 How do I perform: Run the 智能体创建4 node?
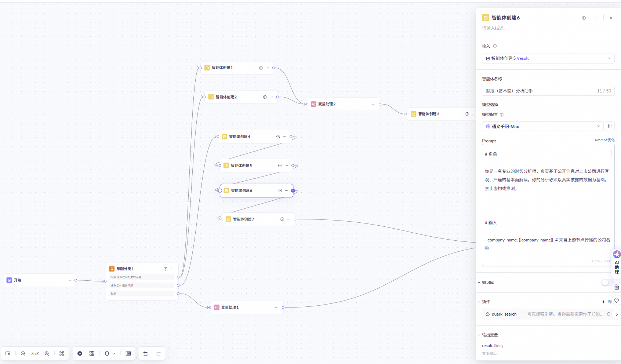point(278,136)
